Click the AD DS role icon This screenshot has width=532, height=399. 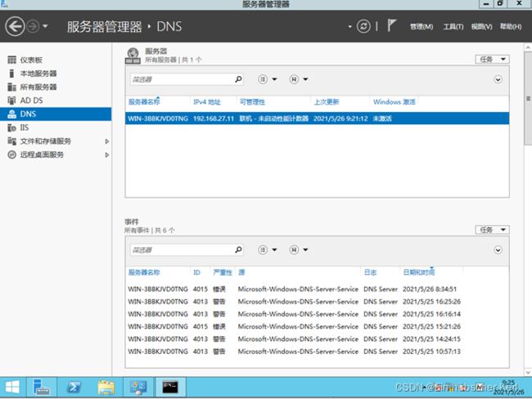pos(12,101)
